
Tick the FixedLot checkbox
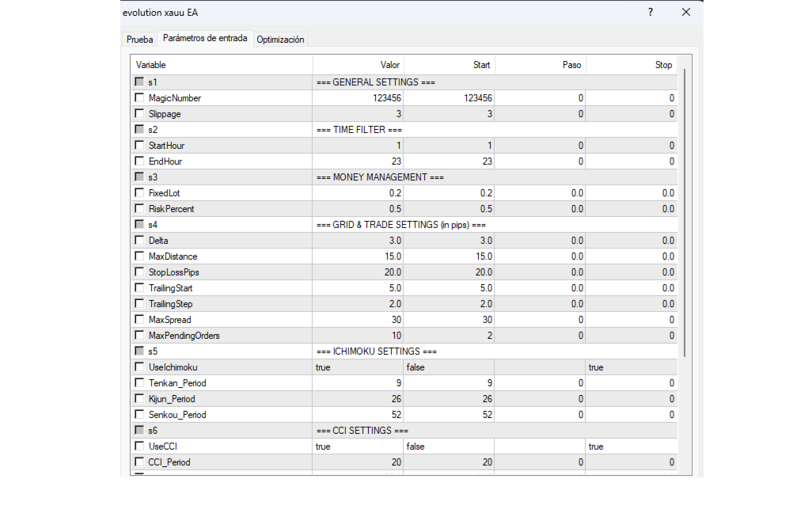click(x=139, y=193)
